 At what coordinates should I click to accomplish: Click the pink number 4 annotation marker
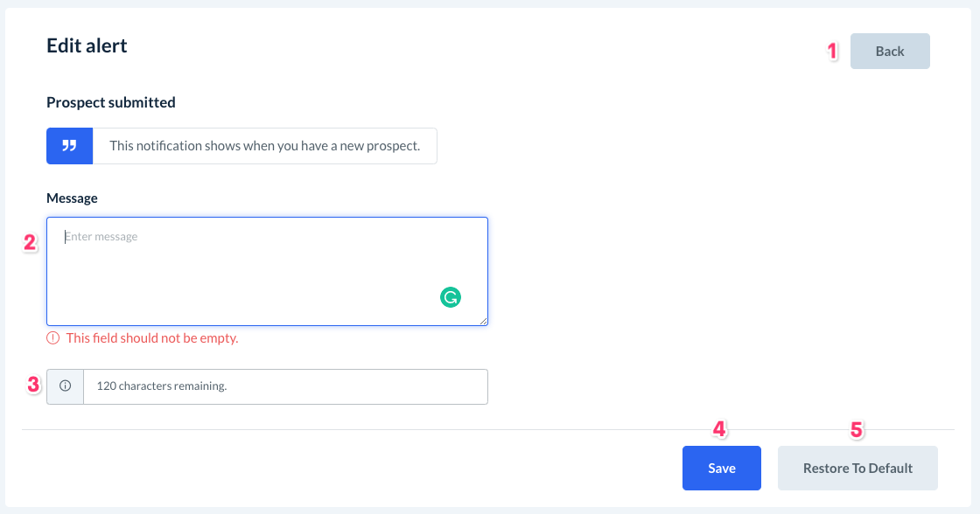tap(719, 429)
